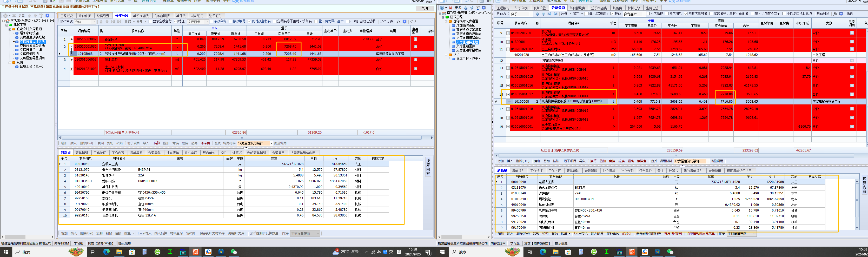Click the down arrow icon in right window grid toolbar
This screenshot has width=868, height=257.
point(544,14)
